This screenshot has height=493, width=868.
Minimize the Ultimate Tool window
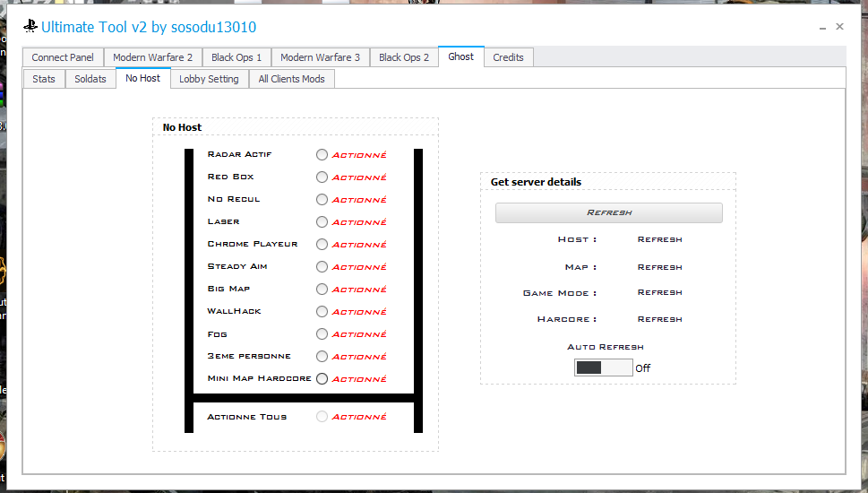822,27
